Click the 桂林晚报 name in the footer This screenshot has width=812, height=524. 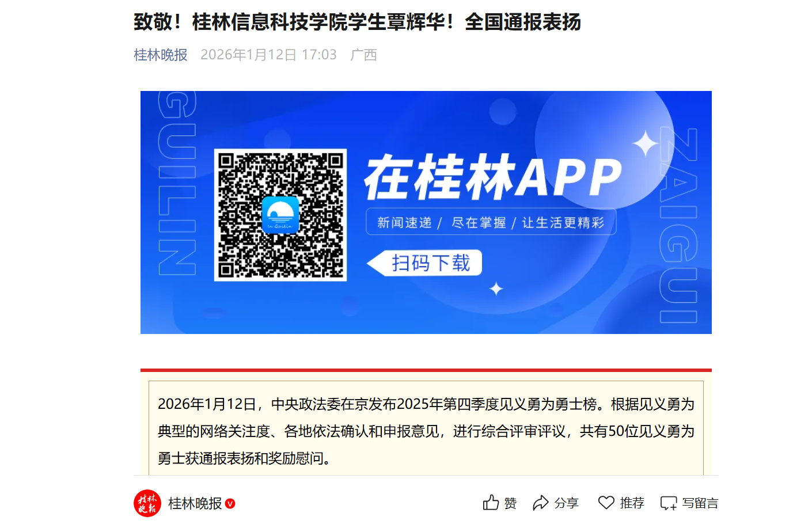click(x=195, y=504)
